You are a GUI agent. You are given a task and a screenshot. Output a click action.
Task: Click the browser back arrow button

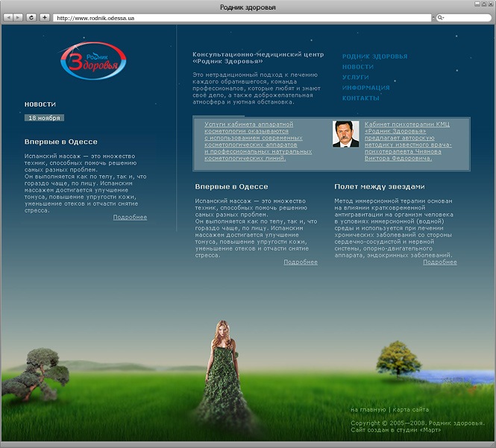coord(8,18)
